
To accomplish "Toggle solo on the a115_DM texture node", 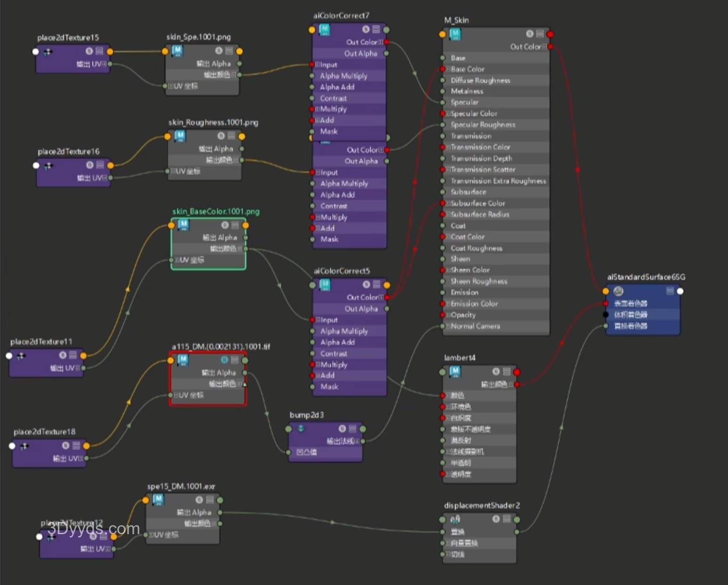I will 225,360.
